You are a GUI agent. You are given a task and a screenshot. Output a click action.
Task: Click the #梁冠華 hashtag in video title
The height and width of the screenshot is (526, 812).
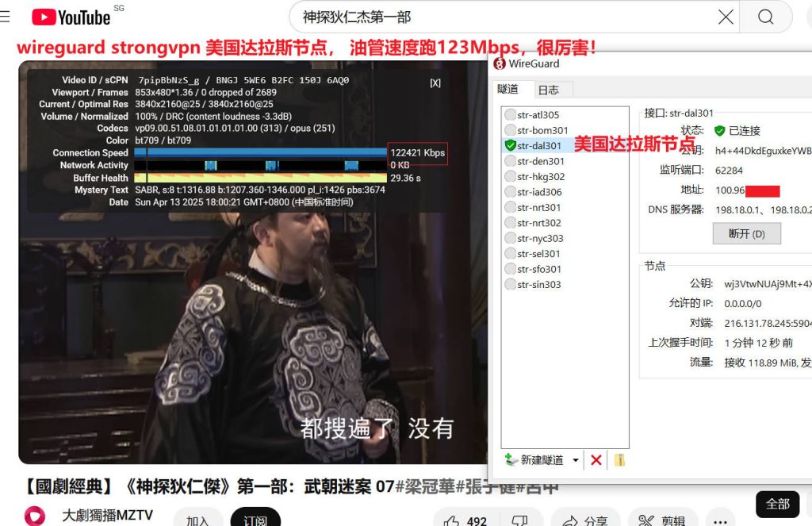[x=425, y=486]
